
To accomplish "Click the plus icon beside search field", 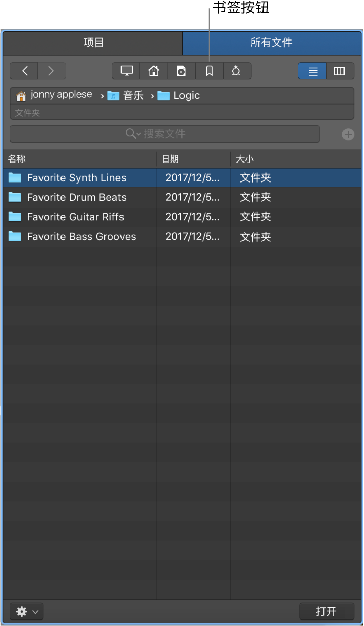I will tap(348, 134).
